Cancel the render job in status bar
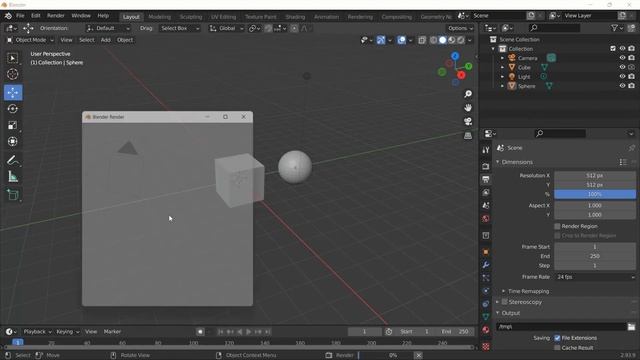Viewport: 640px width, 360px height. 418,356
